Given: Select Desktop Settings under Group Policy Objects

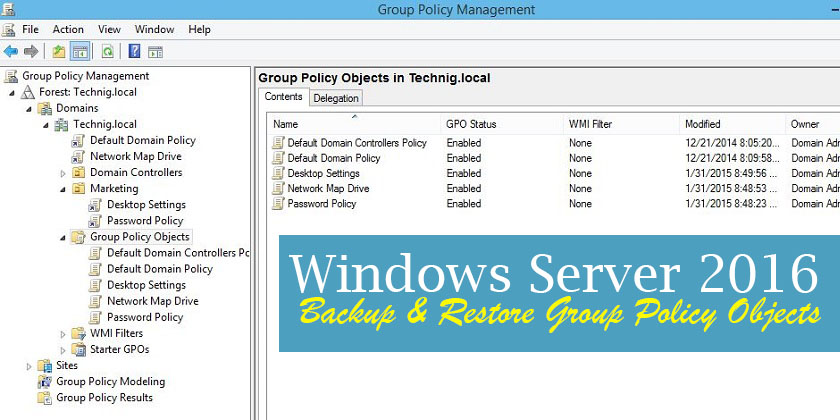Looking at the screenshot, I should click(x=146, y=285).
